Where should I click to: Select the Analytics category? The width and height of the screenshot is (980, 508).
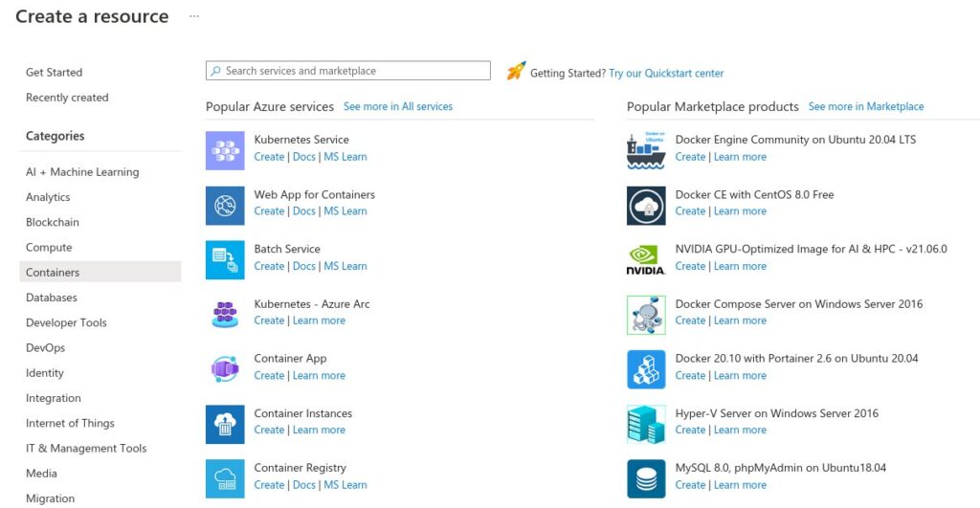(48, 197)
